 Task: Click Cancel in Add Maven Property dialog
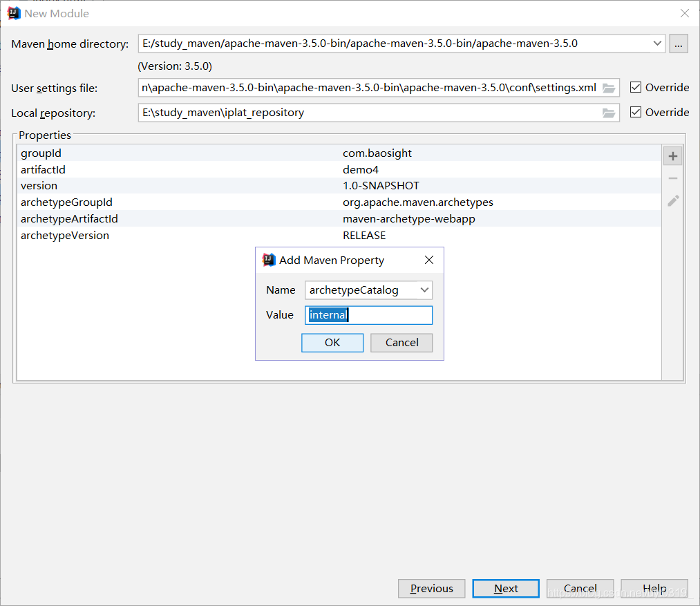point(401,343)
